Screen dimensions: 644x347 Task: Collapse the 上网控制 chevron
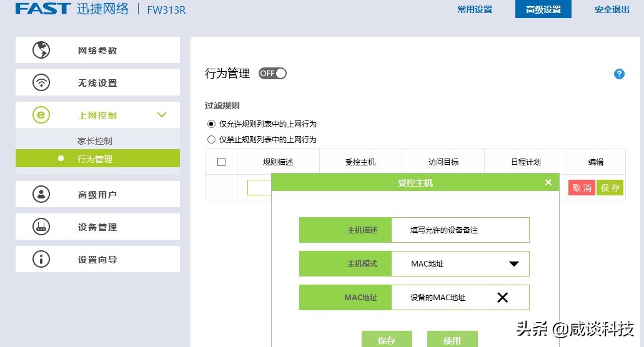(x=162, y=115)
